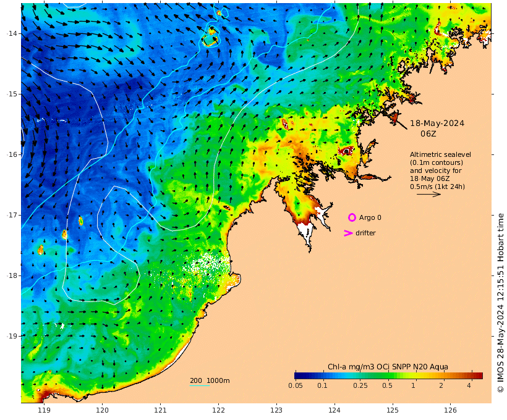Click the 'drifter' legend label

click(x=365, y=233)
